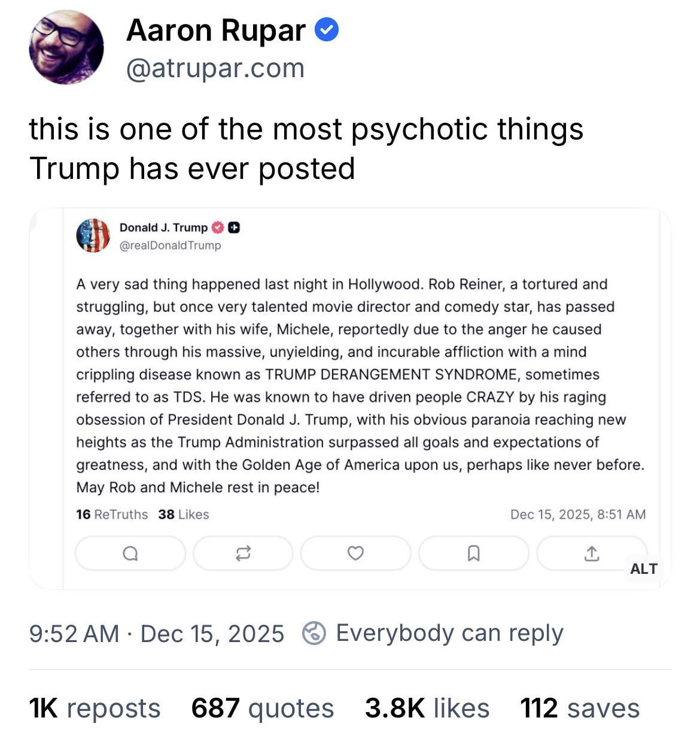Viewport: 700px width, 742px height.
Task: Click the @realDonaldTrump handle
Action: click(171, 245)
